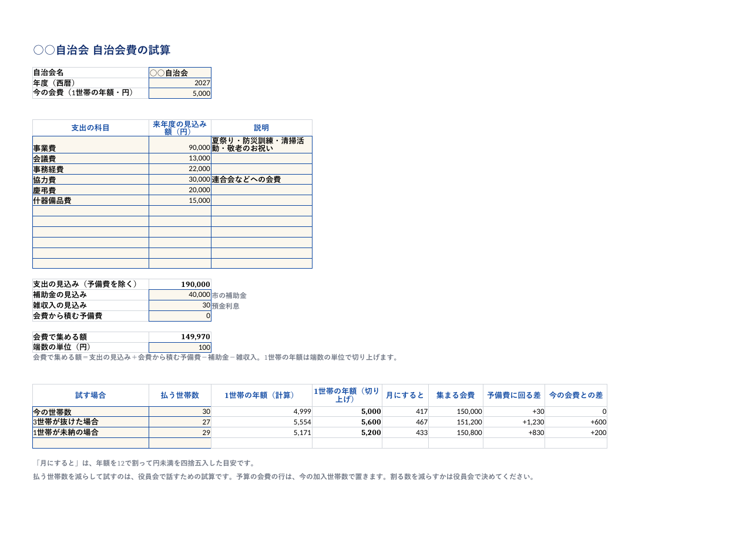Select the monthly amount 433
This screenshot has height=535, width=756.
tap(405, 433)
